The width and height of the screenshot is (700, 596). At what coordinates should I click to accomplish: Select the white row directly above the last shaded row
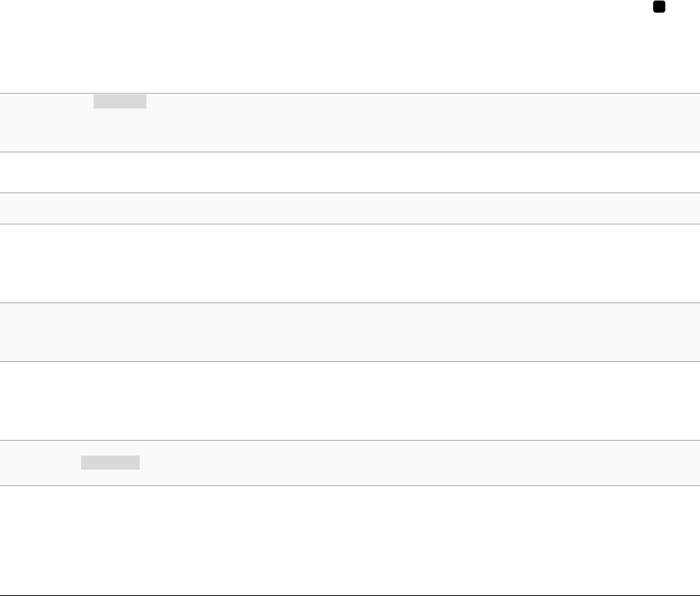point(350,401)
